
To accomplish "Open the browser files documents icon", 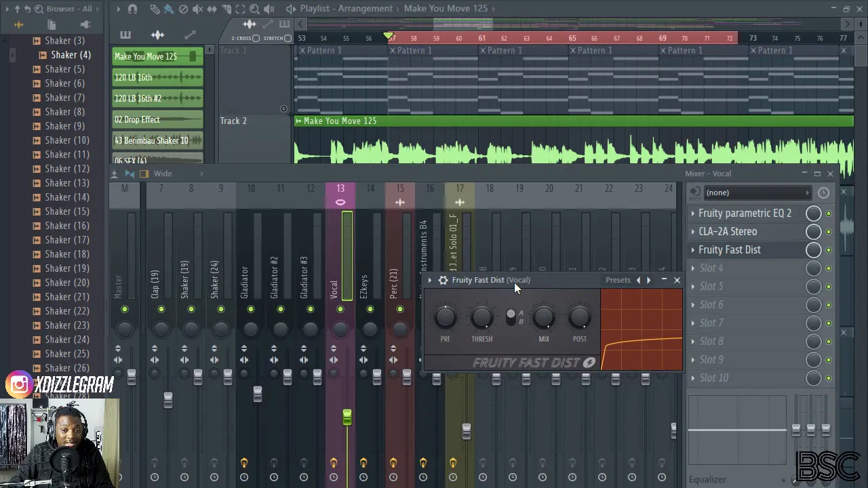I will (x=52, y=25).
